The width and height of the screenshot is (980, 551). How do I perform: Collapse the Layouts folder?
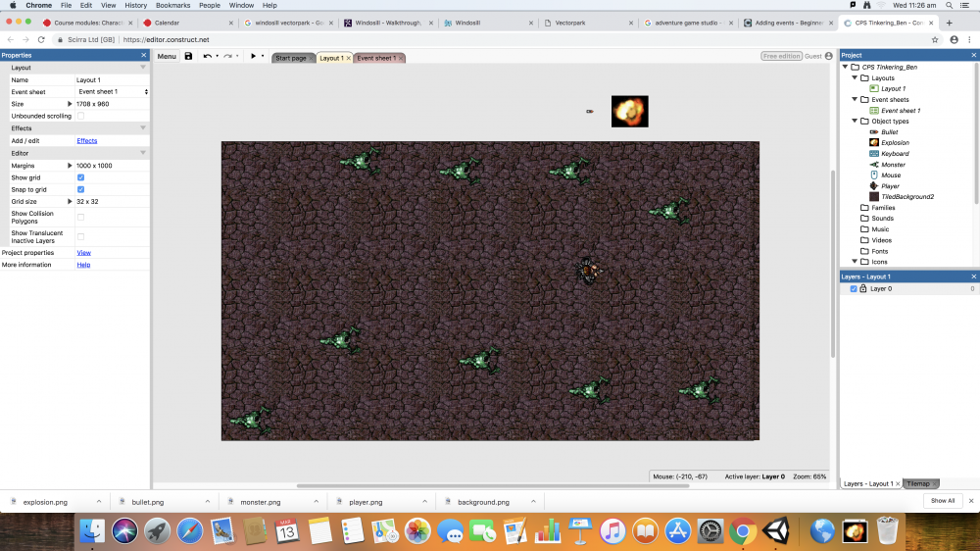(x=855, y=78)
